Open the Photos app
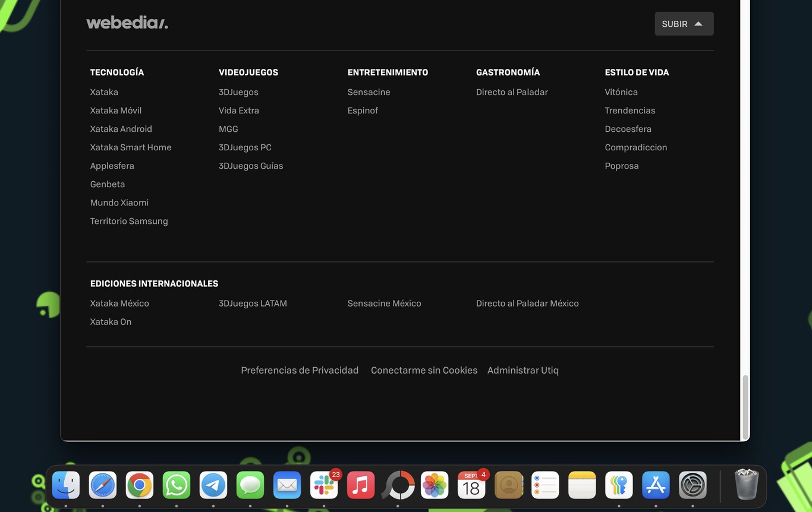This screenshot has height=512, width=812. [x=435, y=485]
